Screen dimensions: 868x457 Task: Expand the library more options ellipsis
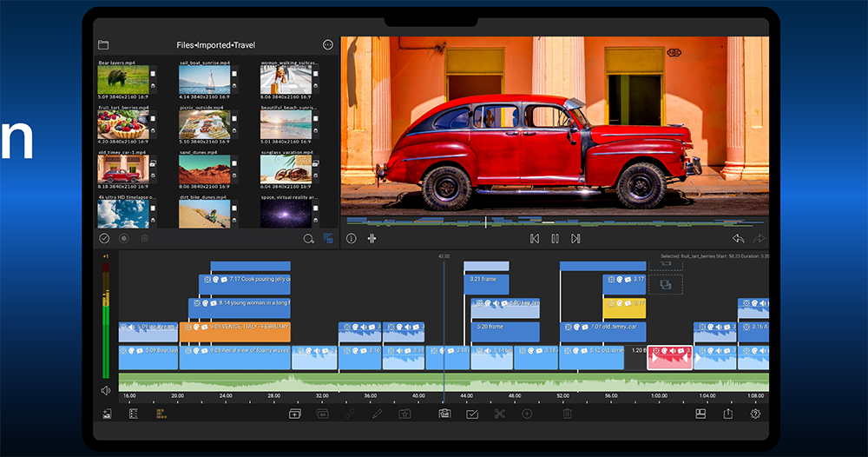(x=328, y=44)
